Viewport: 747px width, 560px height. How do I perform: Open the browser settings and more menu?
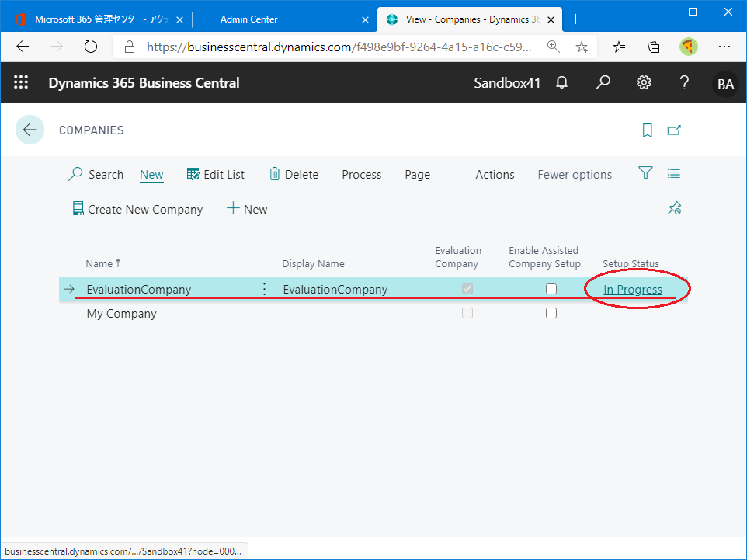(724, 47)
